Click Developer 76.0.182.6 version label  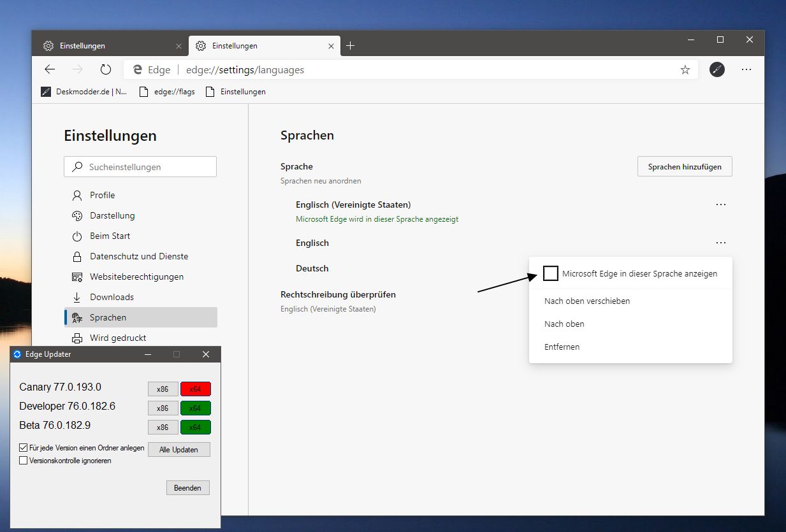[67, 406]
